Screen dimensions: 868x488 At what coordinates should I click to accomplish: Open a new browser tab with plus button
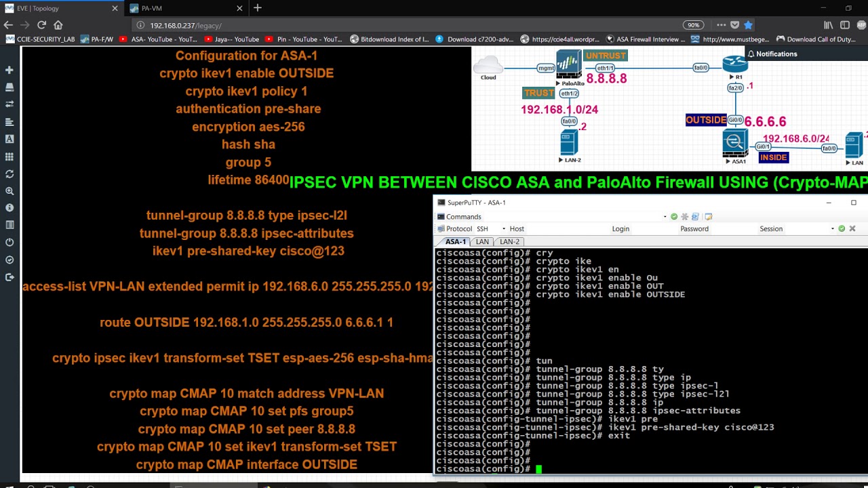pyautogui.click(x=258, y=8)
